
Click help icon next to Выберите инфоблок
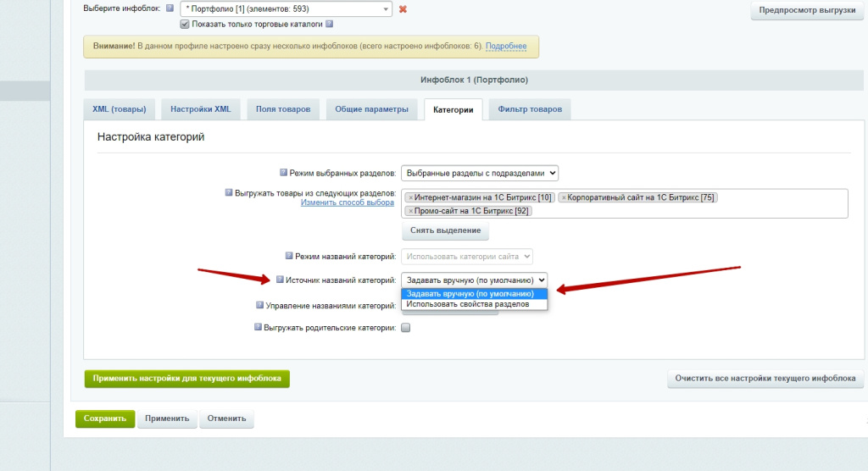170,8
